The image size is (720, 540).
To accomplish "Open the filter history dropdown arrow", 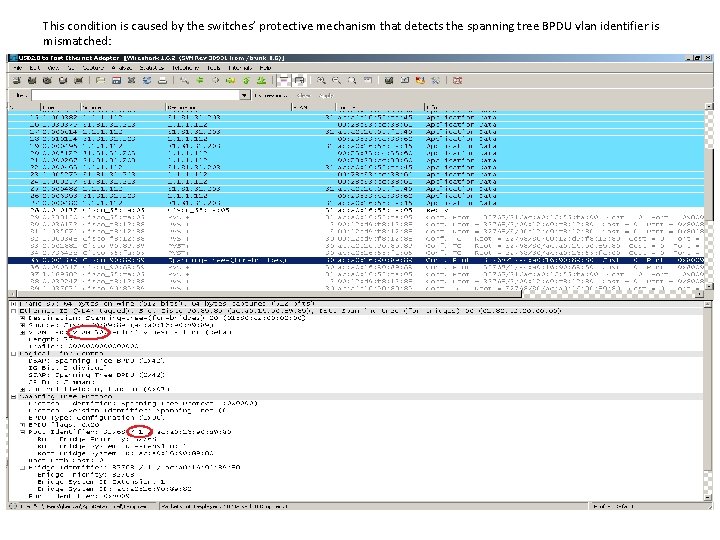I will [x=245, y=95].
